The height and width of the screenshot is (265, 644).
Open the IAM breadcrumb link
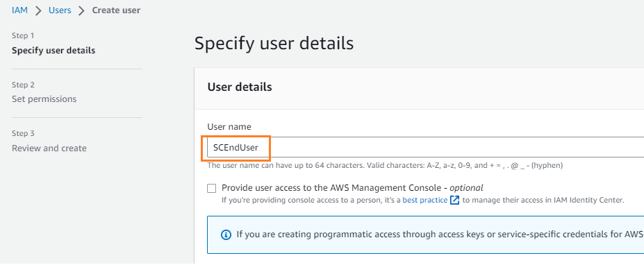[19, 10]
